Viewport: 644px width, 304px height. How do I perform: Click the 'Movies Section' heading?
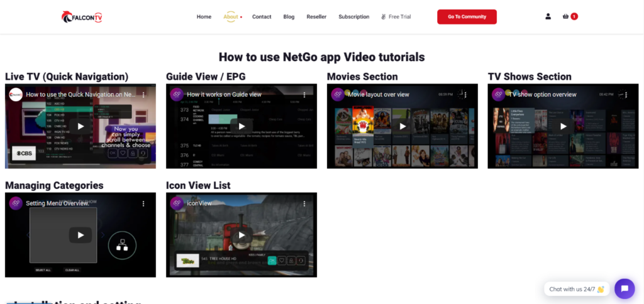362,77
